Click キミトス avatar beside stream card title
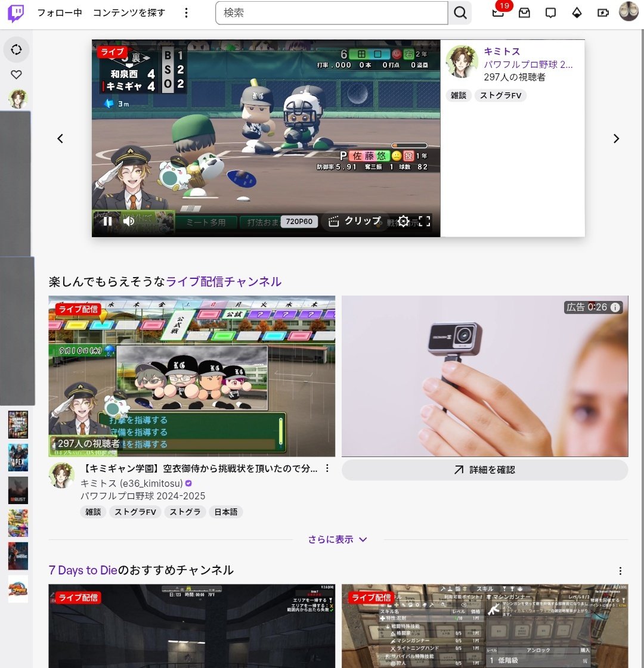The width and height of the screenshot is (644, 668). [62, 476]
